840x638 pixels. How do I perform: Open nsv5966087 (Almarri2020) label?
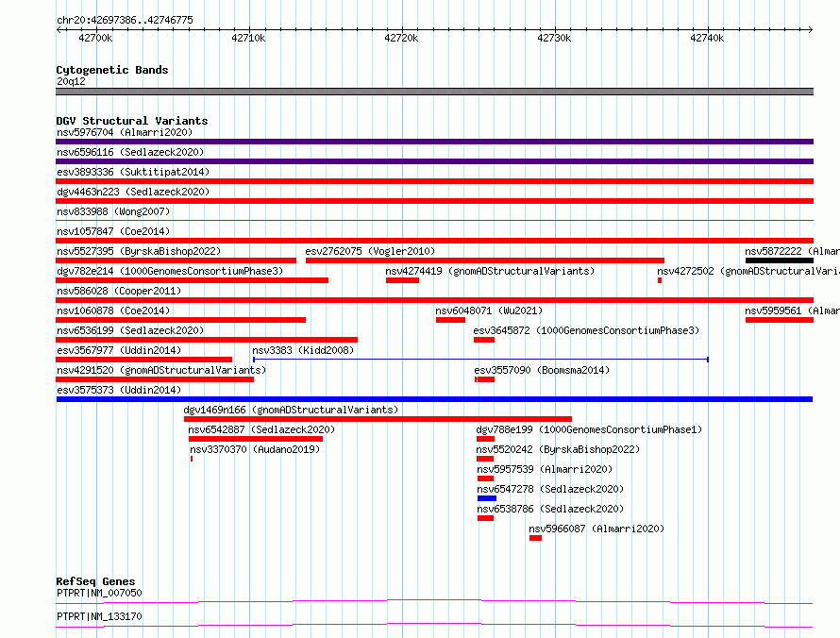click(596, 529)
